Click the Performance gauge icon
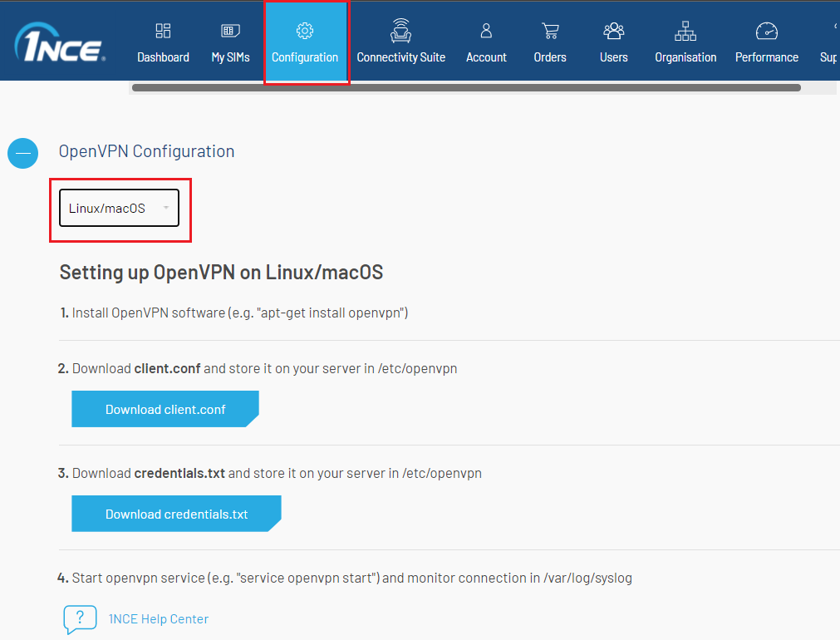840x640 pixels. 766,31
